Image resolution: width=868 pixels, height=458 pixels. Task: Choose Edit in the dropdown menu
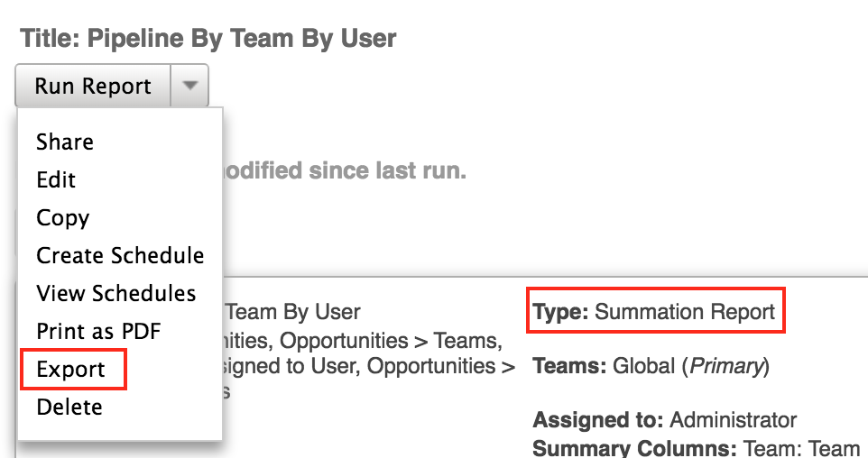click(x=56, y=179)
